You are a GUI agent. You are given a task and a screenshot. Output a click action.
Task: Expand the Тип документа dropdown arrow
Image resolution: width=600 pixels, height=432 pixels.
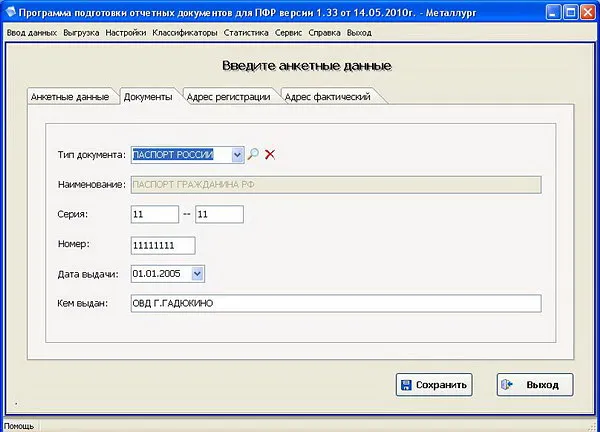tap(237, 155)
